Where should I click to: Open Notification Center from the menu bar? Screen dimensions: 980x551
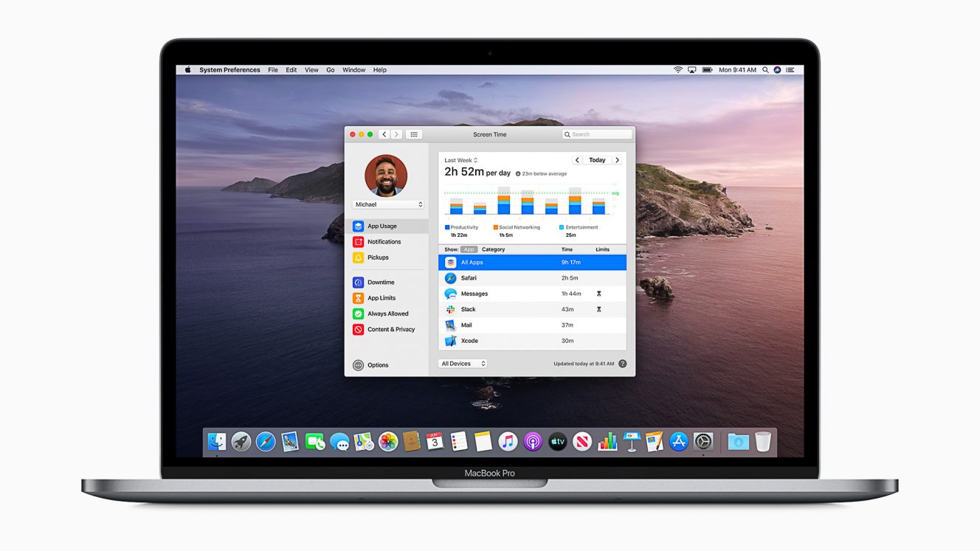(x=790, y=70)
